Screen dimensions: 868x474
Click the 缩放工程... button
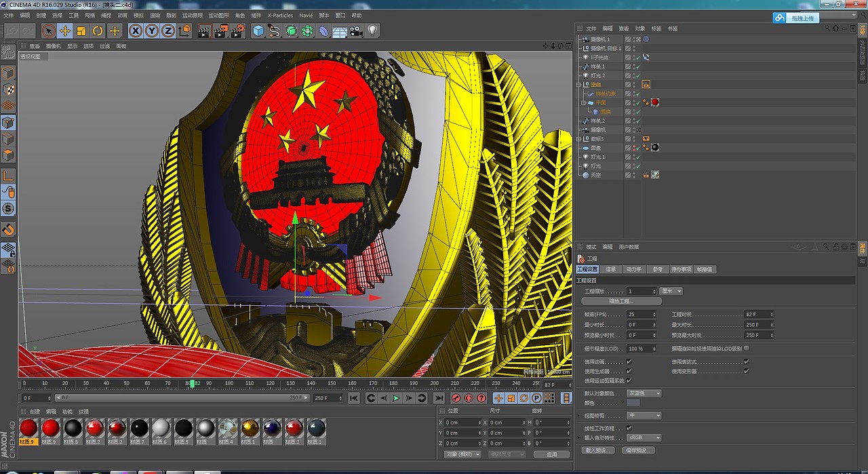point(620,301)
